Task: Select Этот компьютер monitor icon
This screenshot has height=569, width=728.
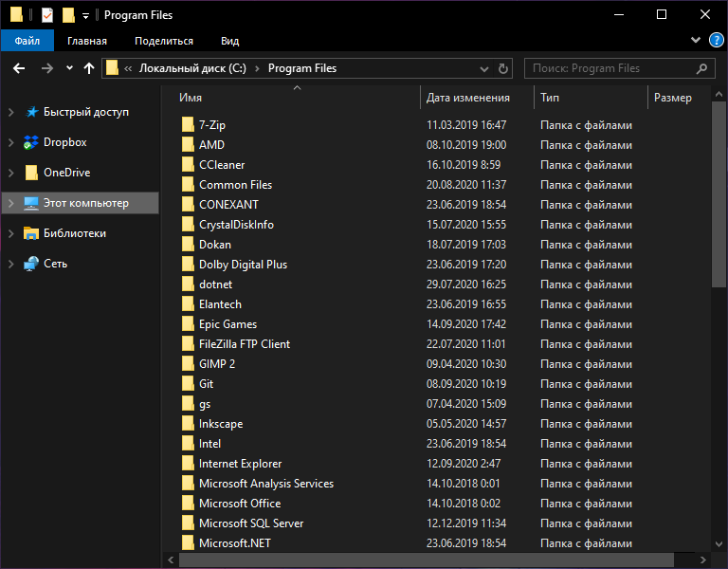Action: click(x=31, y=203)
